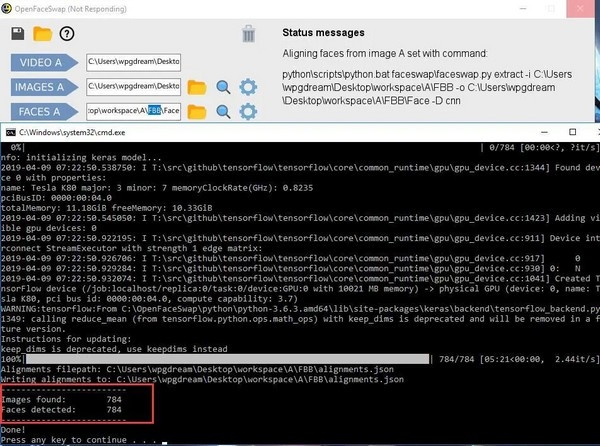Click the OpenFaceSwap app icon in title bar
The width and height of the screenshot is (600, 446).
pos(9,8)
